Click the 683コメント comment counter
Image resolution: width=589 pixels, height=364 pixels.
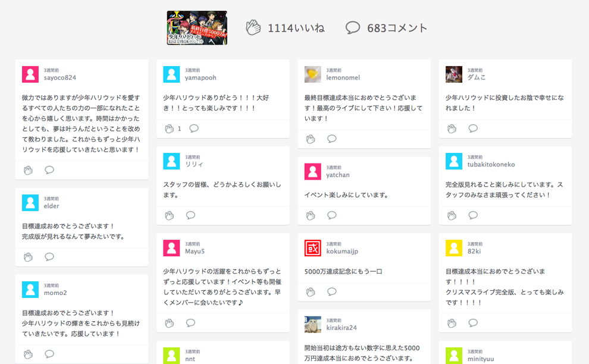tap(387, 28)
